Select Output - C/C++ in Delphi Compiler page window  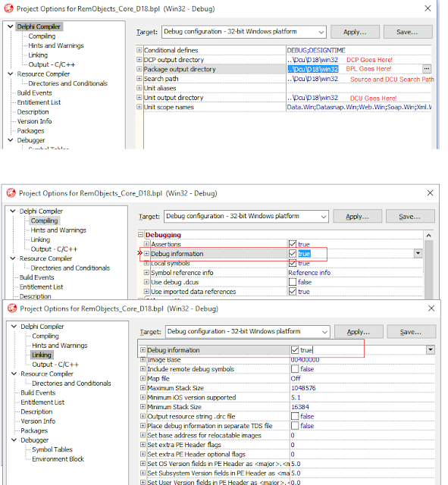tap(52, 64)
